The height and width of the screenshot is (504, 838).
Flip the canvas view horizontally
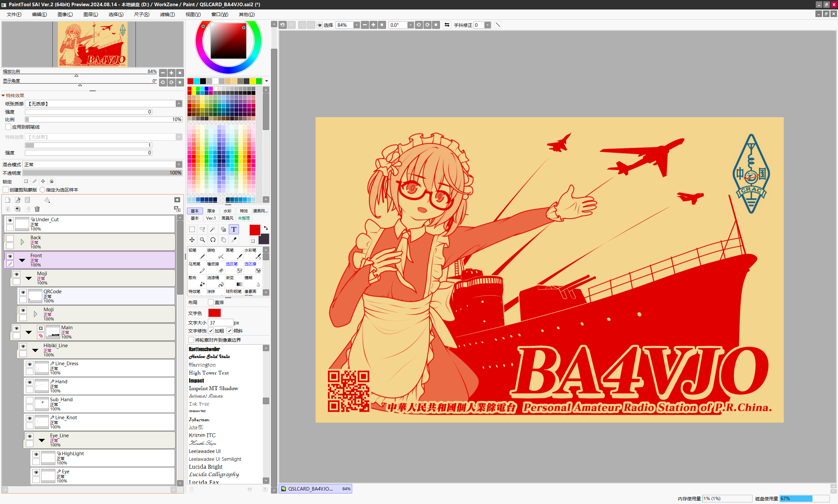coord(447,25)
